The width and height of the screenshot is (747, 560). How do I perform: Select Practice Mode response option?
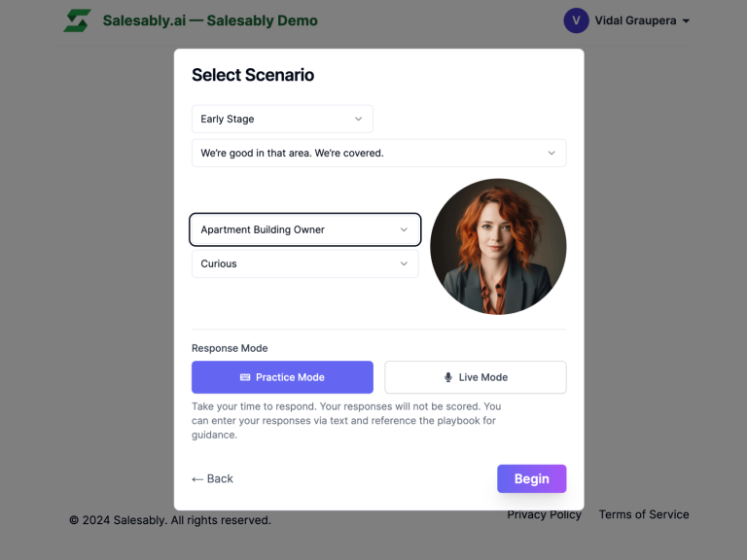tap(282, 377)
